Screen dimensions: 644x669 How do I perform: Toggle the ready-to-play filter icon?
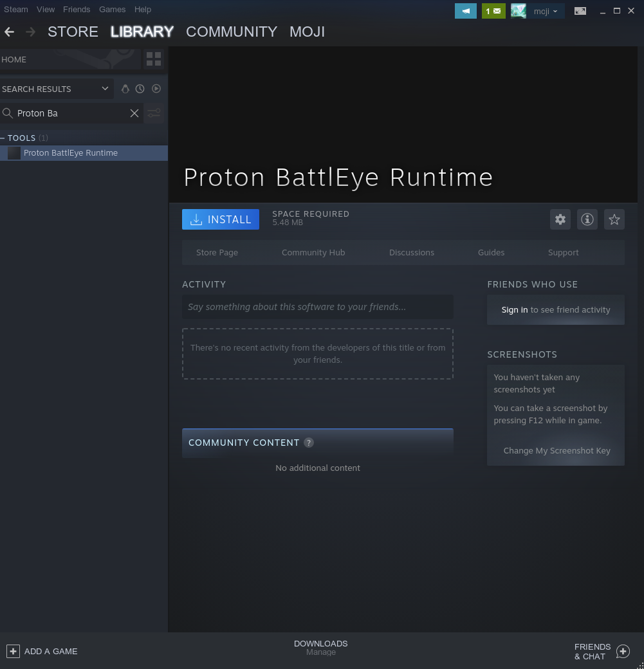point(156,89)
